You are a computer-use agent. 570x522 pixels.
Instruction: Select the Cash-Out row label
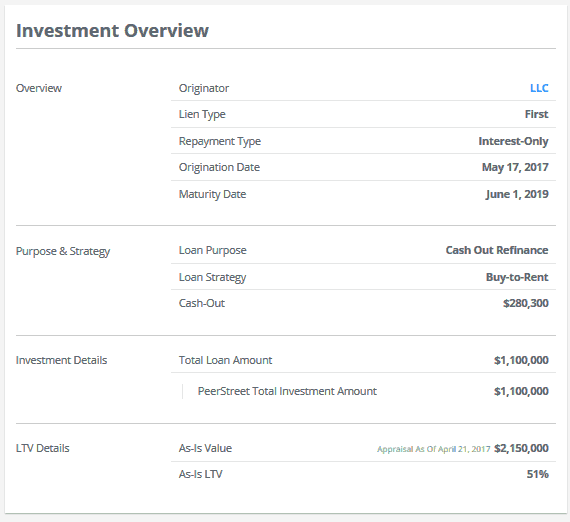point(202,303)
